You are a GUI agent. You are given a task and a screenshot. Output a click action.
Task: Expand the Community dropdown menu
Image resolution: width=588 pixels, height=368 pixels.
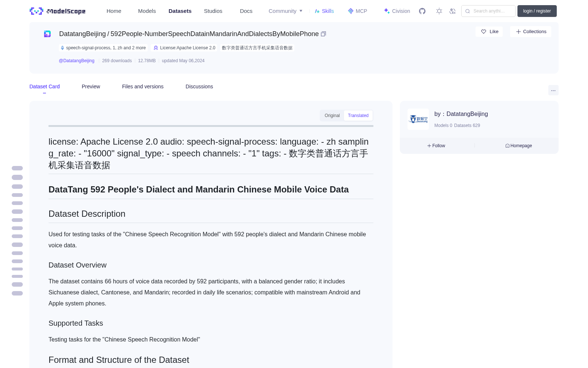(286, 11)
